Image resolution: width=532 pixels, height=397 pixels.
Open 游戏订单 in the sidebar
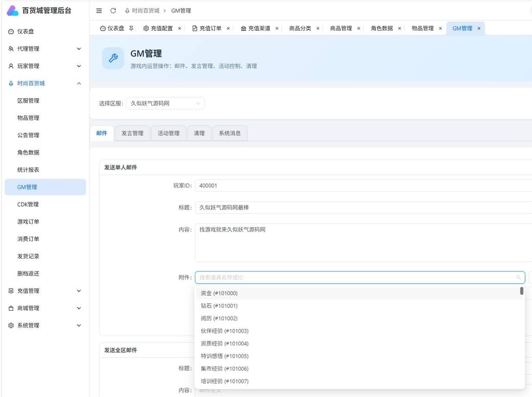(x=45, y=221)
